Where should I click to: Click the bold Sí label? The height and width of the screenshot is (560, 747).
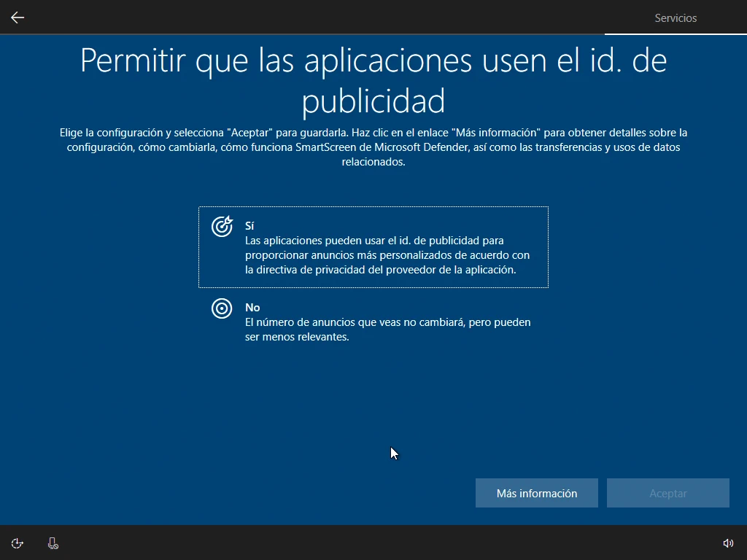(249, 226)
